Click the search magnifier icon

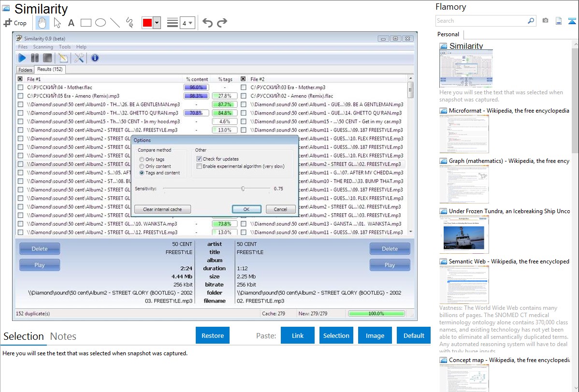click(531, 21)
